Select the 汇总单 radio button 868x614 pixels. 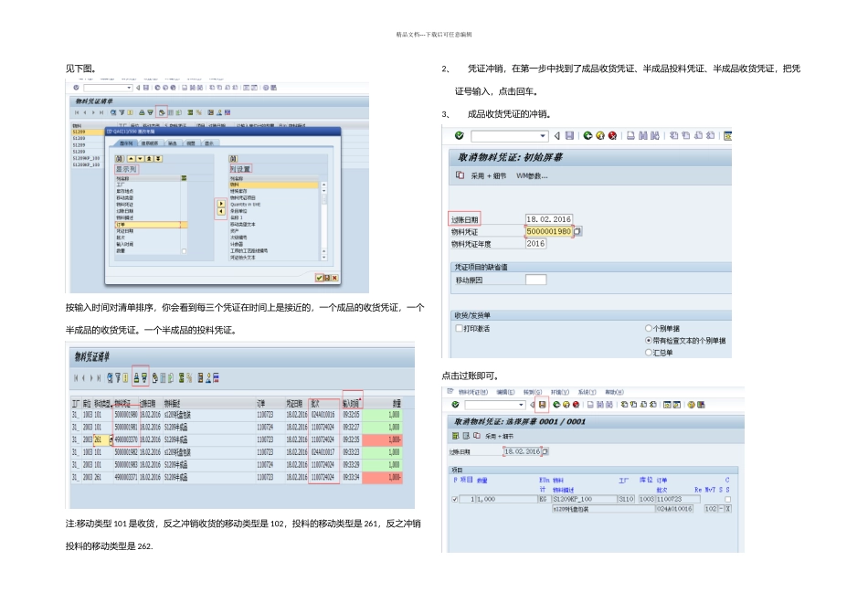point(648,352)
